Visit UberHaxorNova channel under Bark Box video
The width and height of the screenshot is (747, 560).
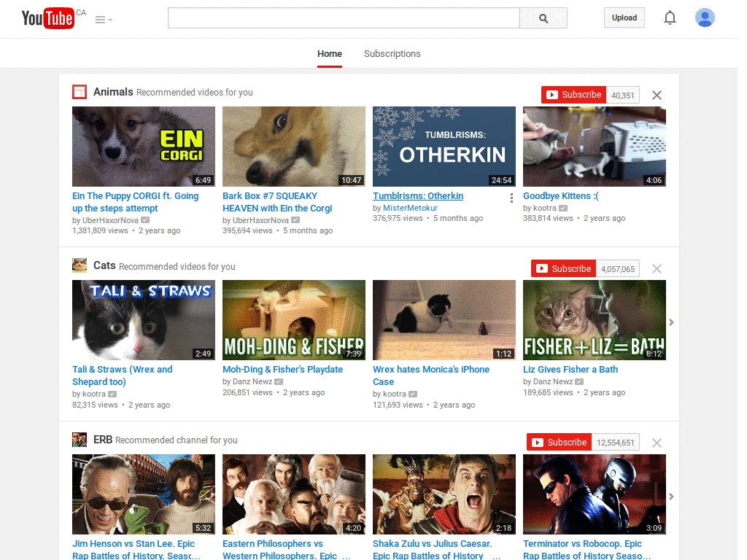click(260, 220)
